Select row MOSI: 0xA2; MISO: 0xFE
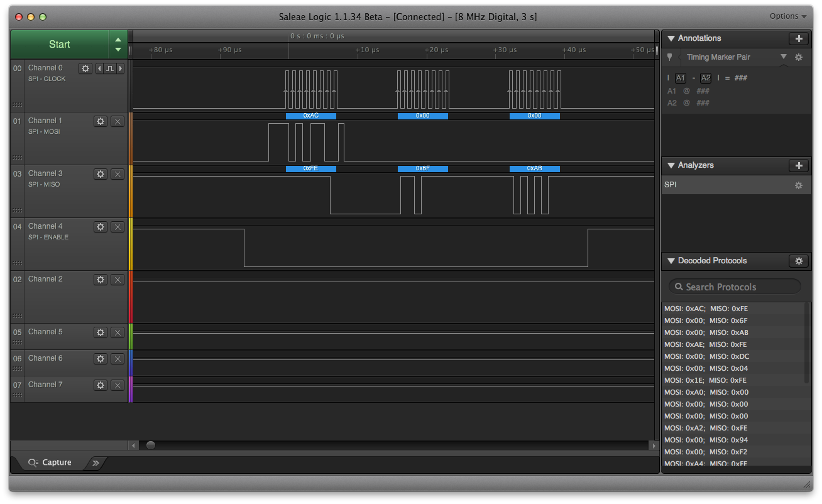 pos(733,428)
